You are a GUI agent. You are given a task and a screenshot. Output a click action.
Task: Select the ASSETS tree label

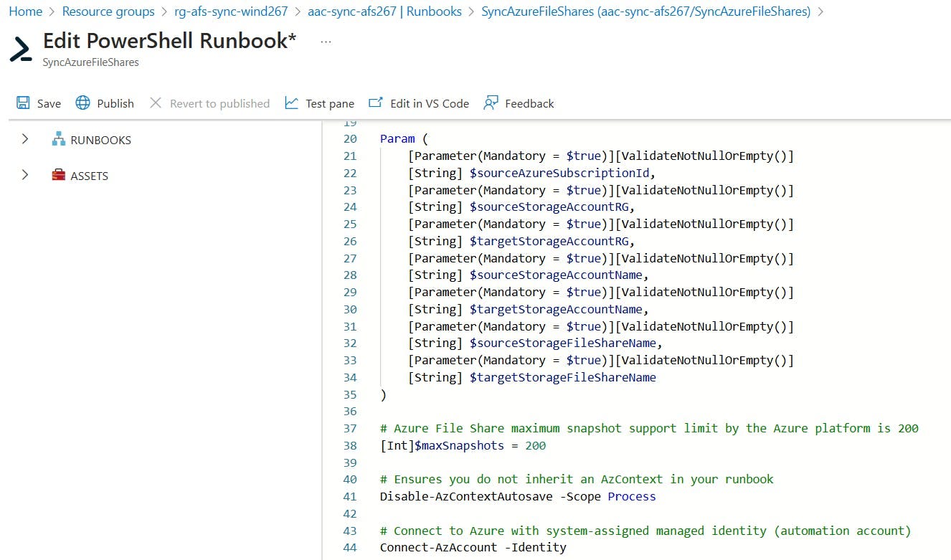[x=89, y=176]
